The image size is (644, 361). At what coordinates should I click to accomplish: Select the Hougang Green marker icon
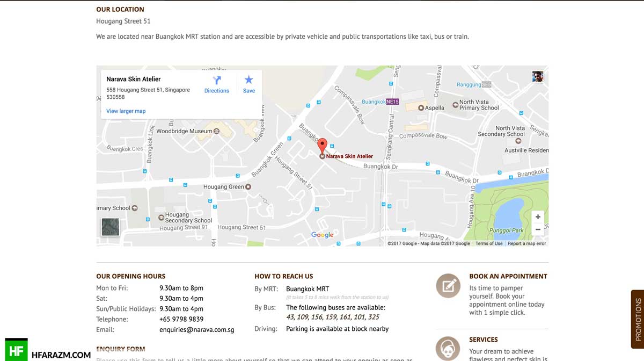248,187
